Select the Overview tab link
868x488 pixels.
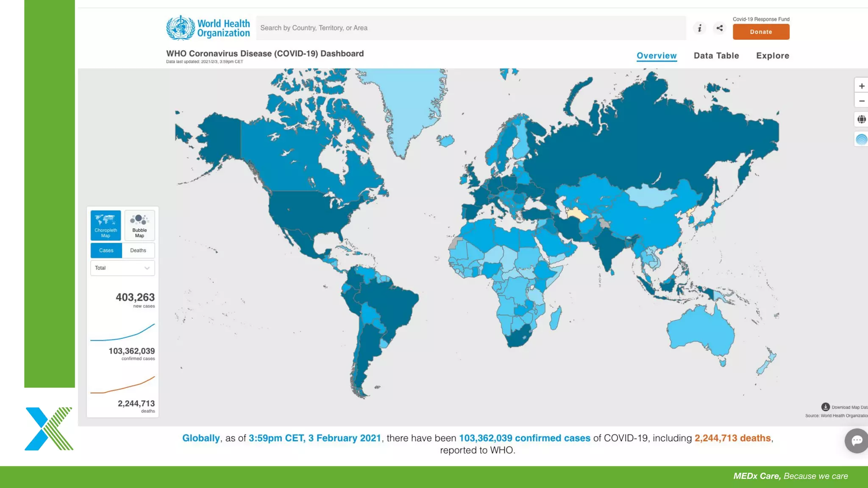click(x=657, y=55)
